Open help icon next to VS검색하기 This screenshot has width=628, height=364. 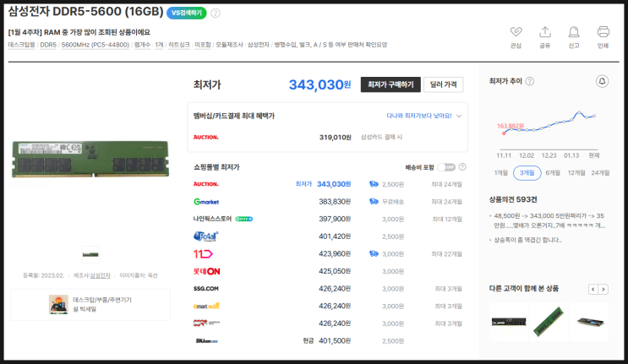tap(216, 14)
